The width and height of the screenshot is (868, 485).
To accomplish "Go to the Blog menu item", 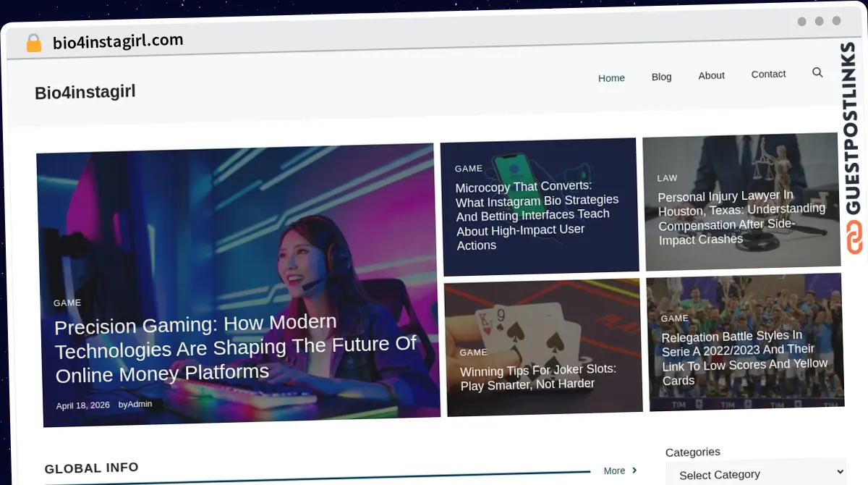I will (661, 77).
